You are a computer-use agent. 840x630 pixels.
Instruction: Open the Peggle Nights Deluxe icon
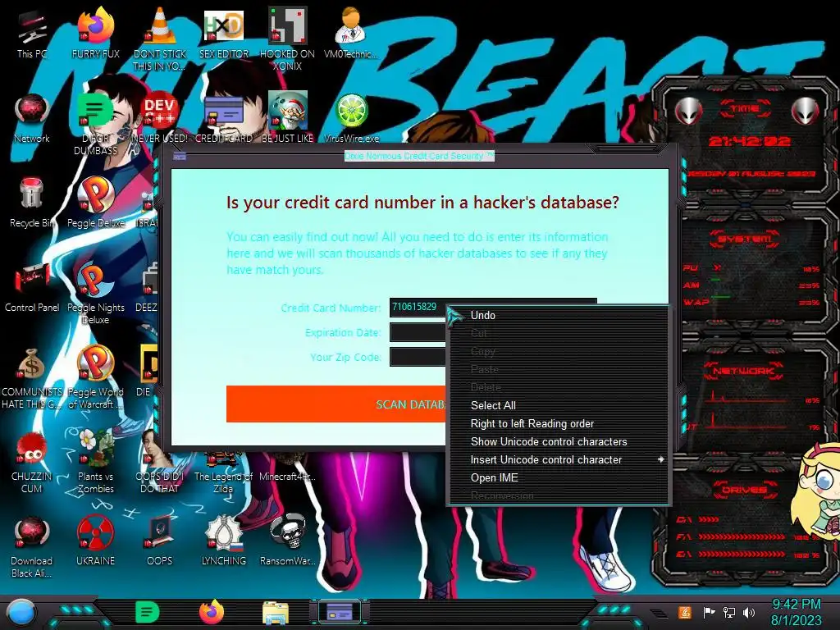click(95, 293)
